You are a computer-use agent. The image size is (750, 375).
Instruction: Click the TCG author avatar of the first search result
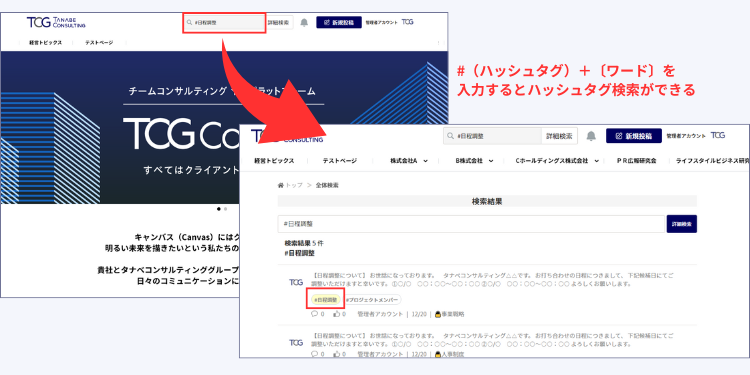tap(296, 282)
